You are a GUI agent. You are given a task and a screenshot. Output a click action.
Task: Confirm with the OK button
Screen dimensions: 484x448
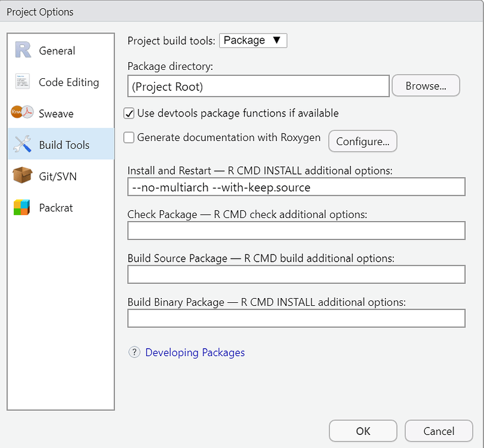pyautogui.click(x=363, y=431)
